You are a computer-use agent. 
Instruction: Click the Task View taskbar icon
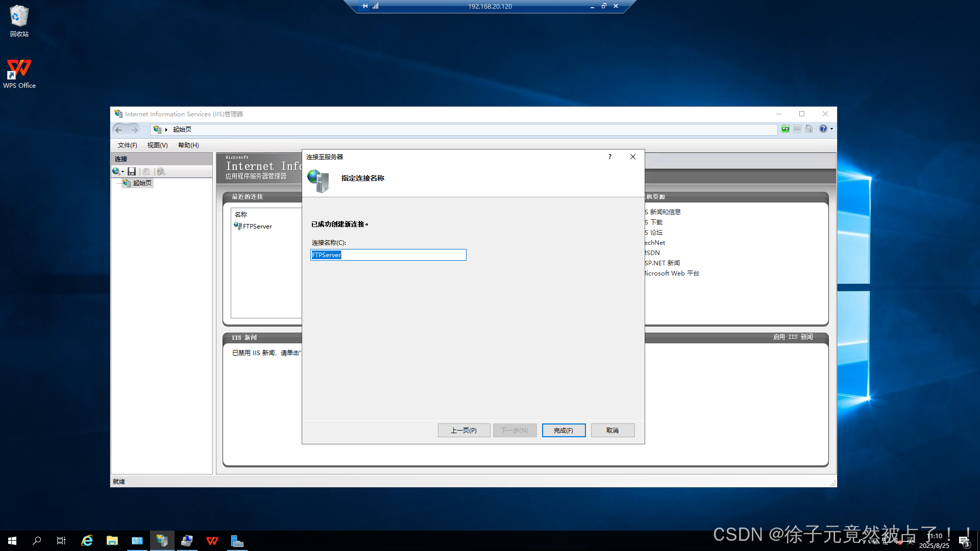[x=61, y=541]
